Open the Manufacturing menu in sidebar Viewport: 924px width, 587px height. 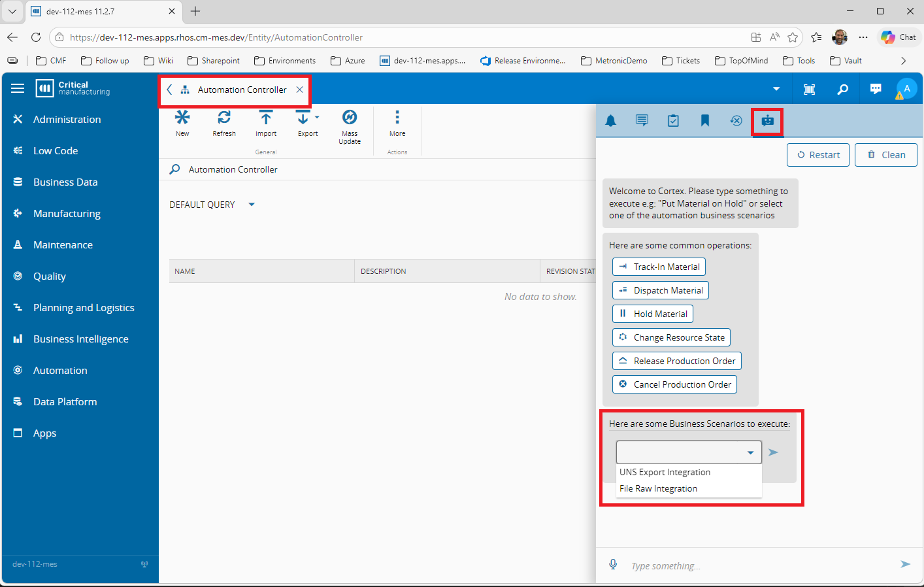coord(67,214)
